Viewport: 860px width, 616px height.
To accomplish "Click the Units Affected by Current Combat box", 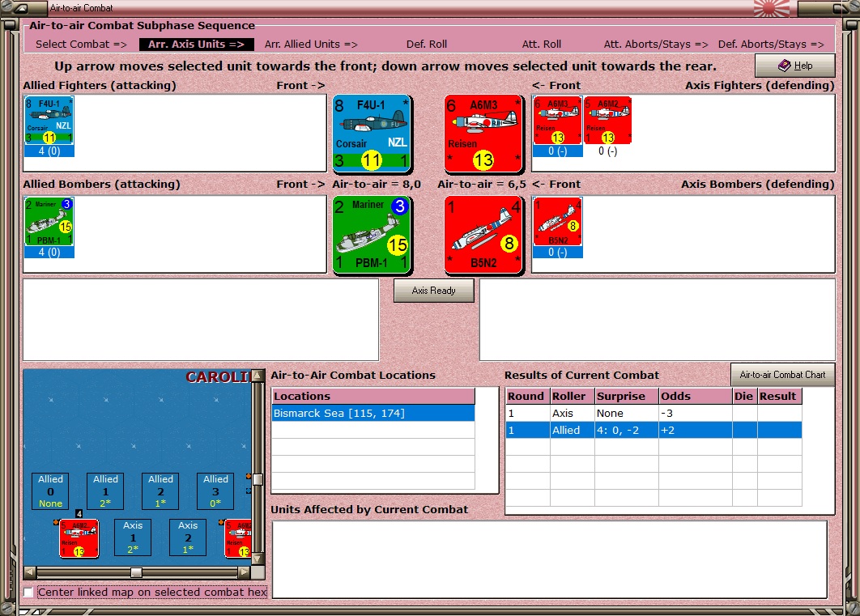I will pyautogui.click(x=550, y=559).
